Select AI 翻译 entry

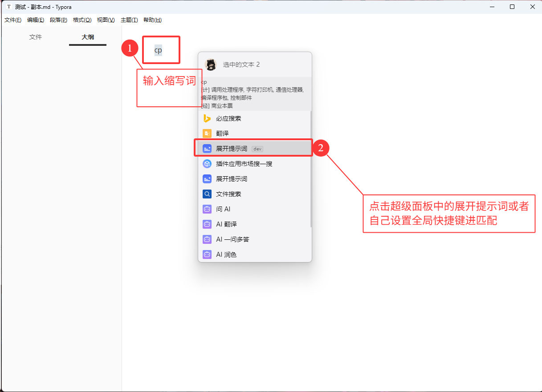(254, 224)
